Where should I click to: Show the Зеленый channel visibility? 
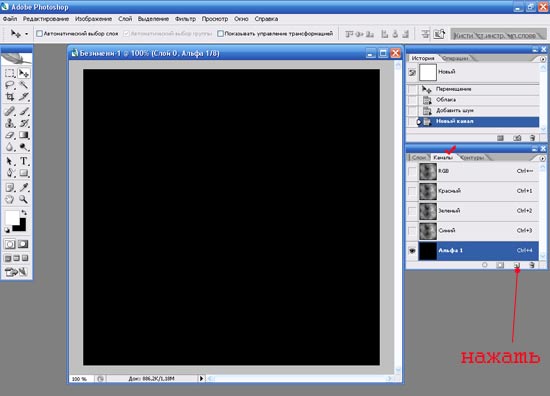click(412, 211)
